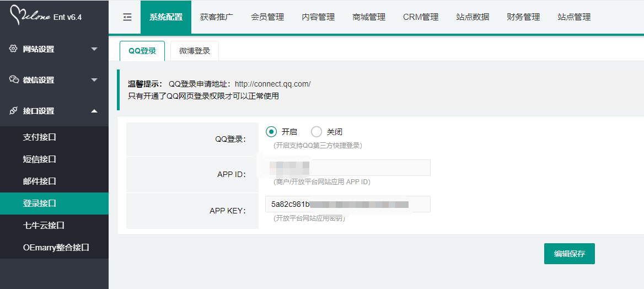Select 登录接口 in the sidebar
The width and height of the screenshot is (644, 289).
[x=54, y=204]
